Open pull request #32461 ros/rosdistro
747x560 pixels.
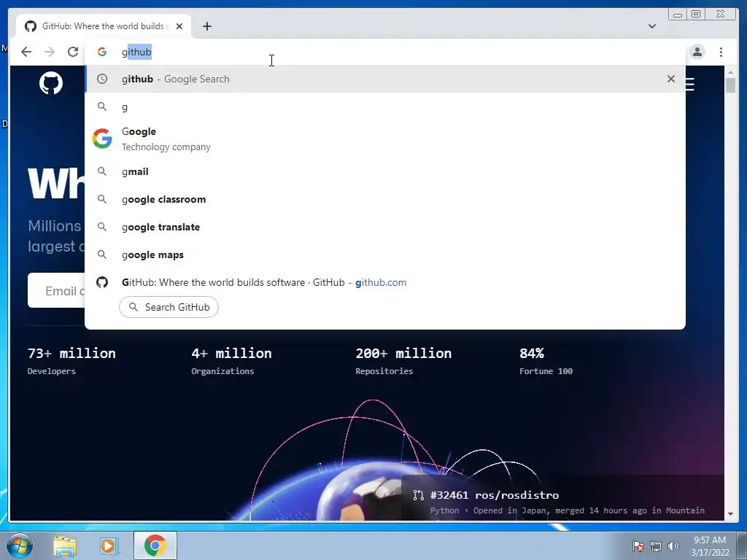[494, 495]
